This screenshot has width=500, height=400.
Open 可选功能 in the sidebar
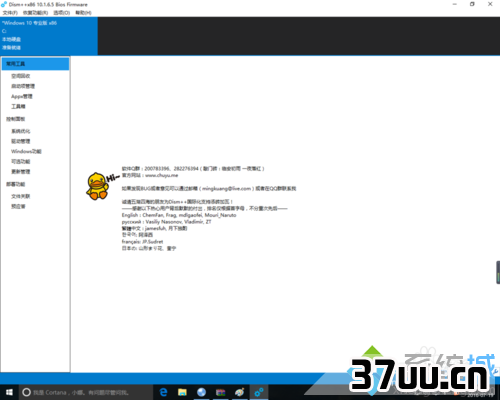pyautogui.click(x=21, y=161)
